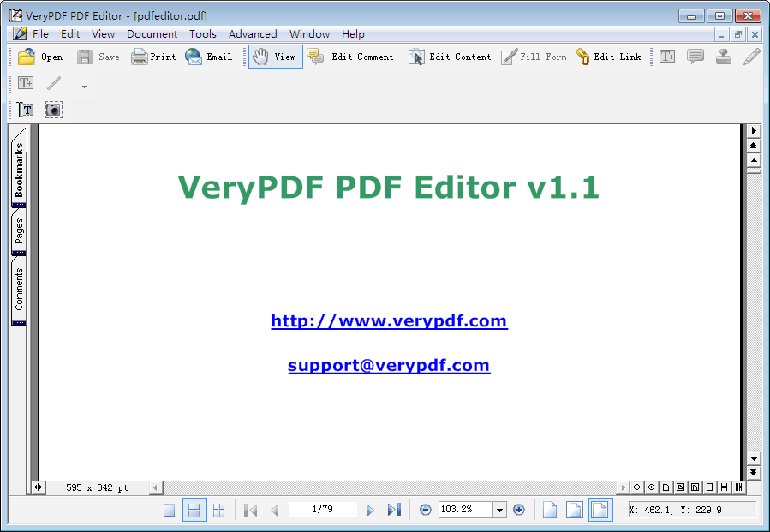Go to the next page

(370, 510)
